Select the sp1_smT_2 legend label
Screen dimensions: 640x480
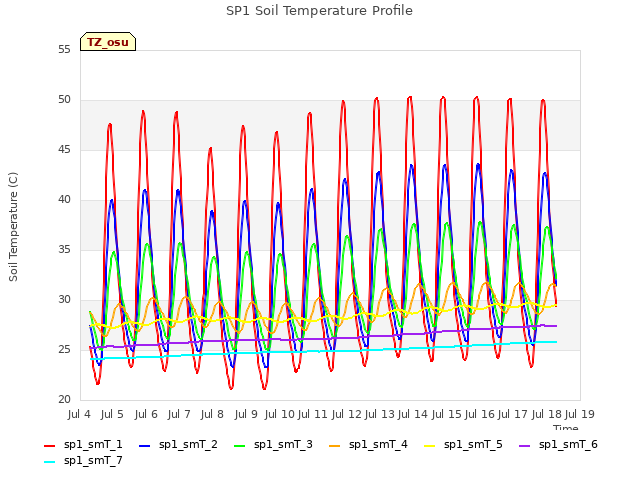click(x=188, y=444)
